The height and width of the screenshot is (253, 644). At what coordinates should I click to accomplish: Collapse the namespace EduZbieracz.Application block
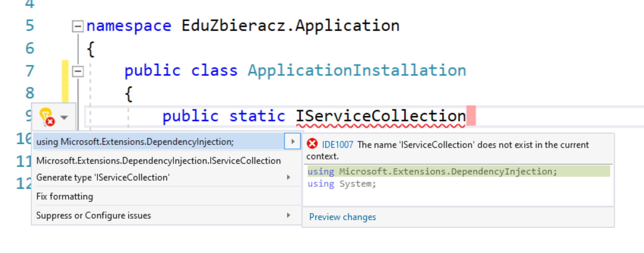click(78, 26)
